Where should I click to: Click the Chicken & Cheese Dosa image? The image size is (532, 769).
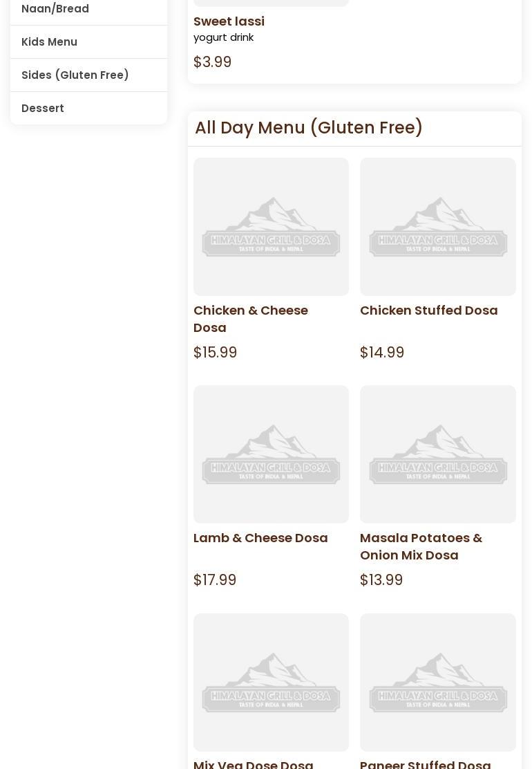click(x=271, y=227)
